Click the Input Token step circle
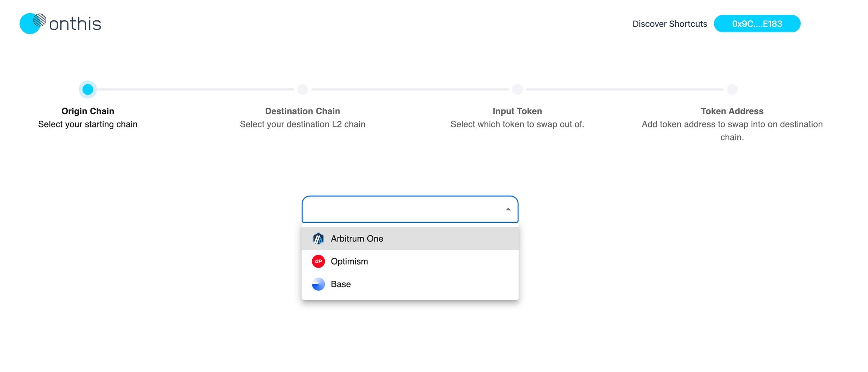This screenshot has width=868, height=372. pyautogui.click(x=517, y=89)
